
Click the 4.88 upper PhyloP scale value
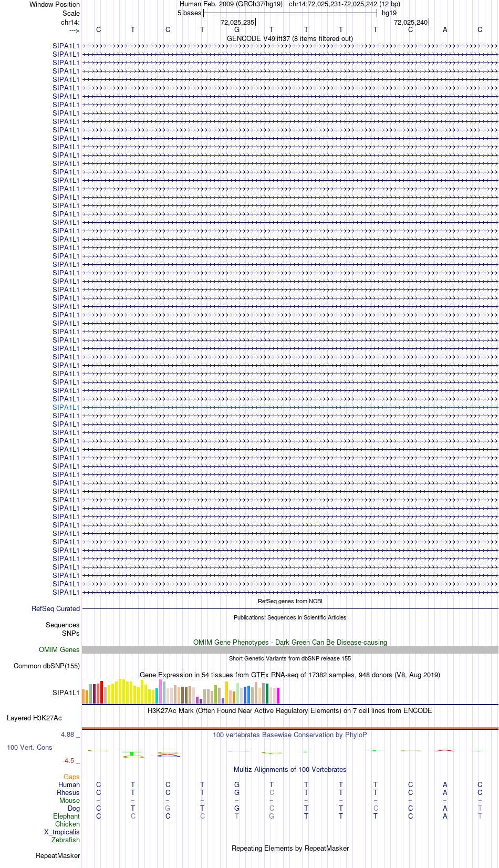click(68, 735)
